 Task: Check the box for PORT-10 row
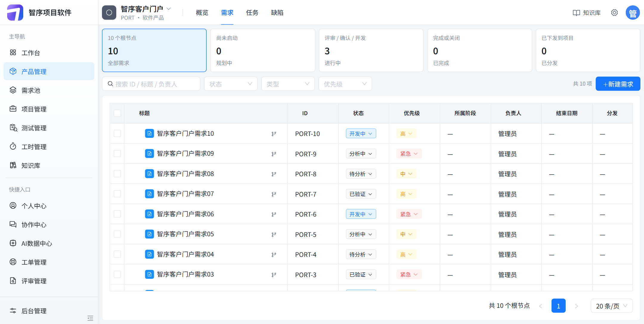coord(117,133)
